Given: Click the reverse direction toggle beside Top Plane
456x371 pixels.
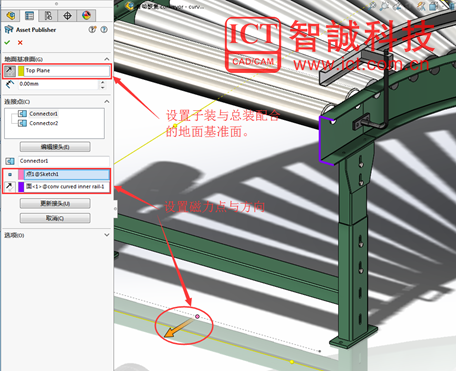Looking at the screenshot, I should 10,71.
